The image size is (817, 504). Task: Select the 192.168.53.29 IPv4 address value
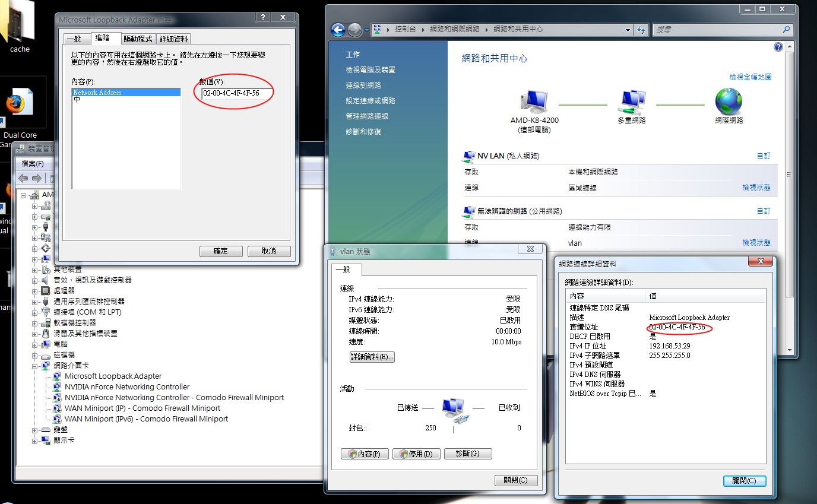coord(670,346)
